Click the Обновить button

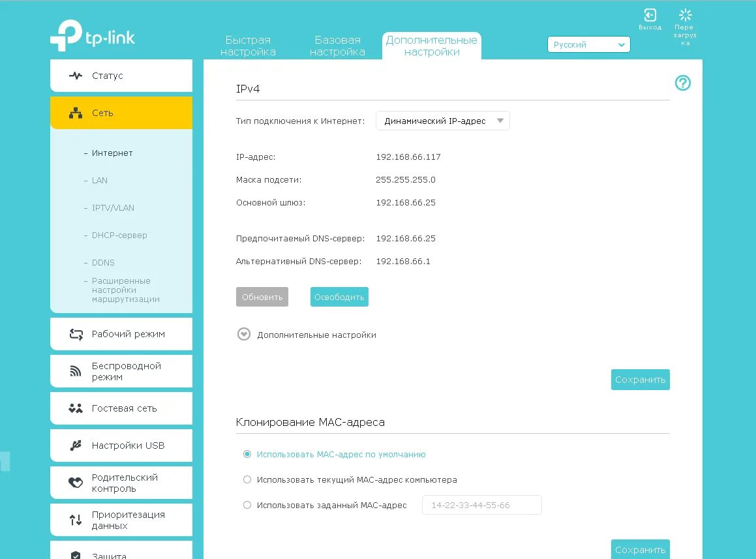(x=262, y=297)
